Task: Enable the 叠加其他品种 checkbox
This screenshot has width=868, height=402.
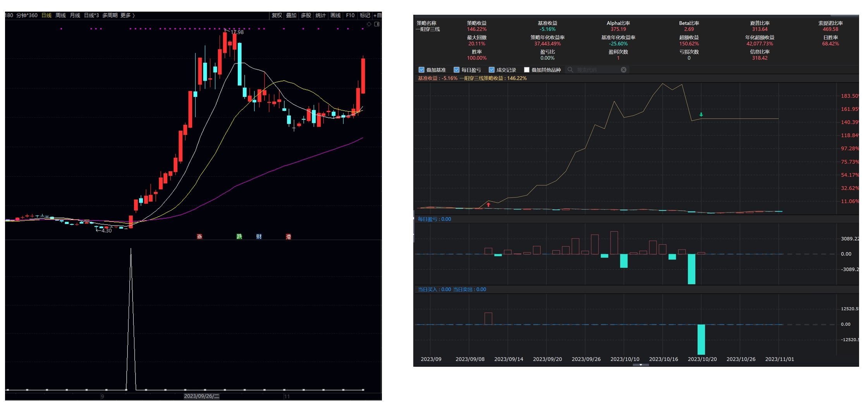Action: click(x=526, y=70)
